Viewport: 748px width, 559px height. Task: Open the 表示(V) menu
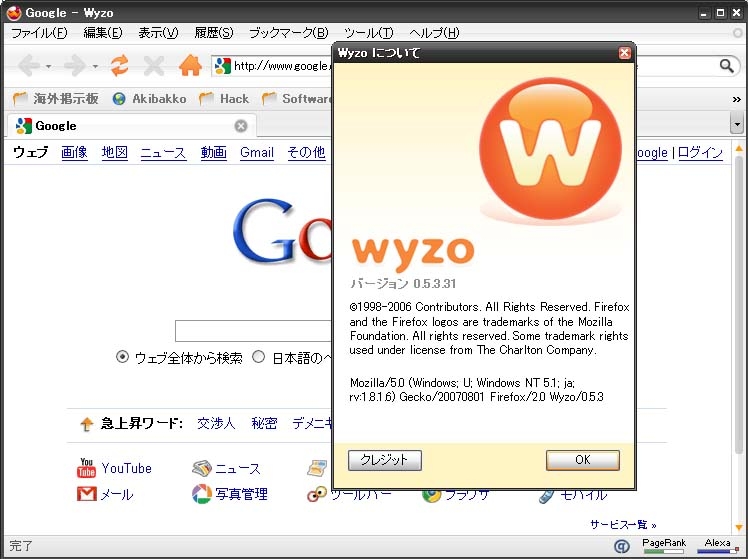(158, 33)
